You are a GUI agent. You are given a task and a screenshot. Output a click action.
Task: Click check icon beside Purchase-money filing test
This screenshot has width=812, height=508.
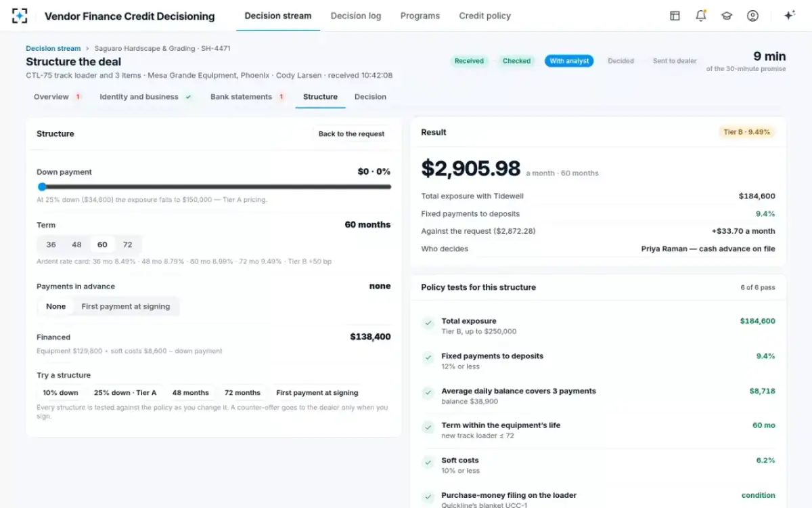tap(428, 497)
